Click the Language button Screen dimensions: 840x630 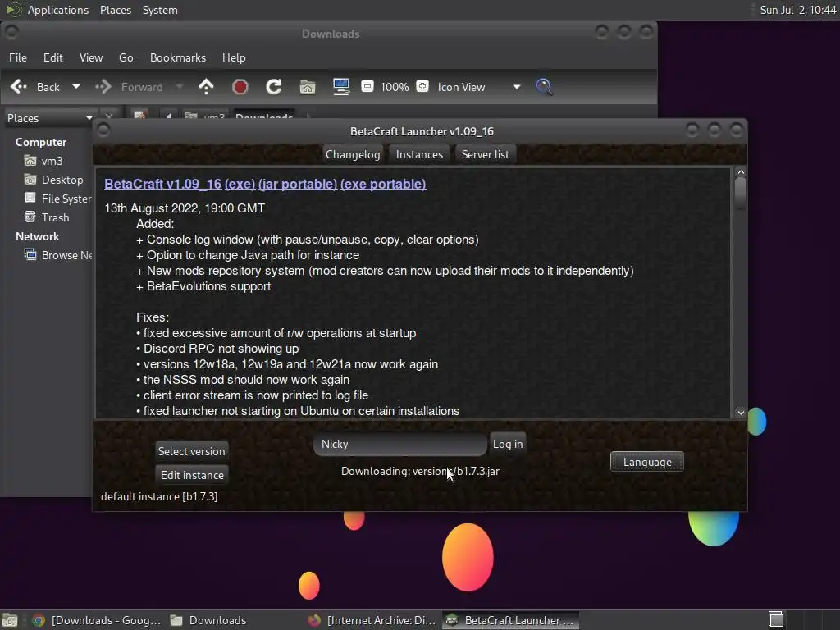pos(647,462)
